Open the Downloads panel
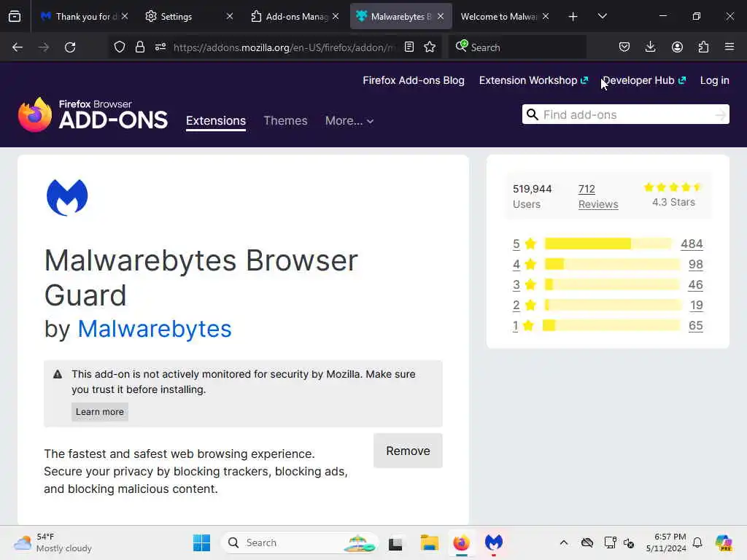Viewport: 747px width, 560px height. tap(650, 47)
